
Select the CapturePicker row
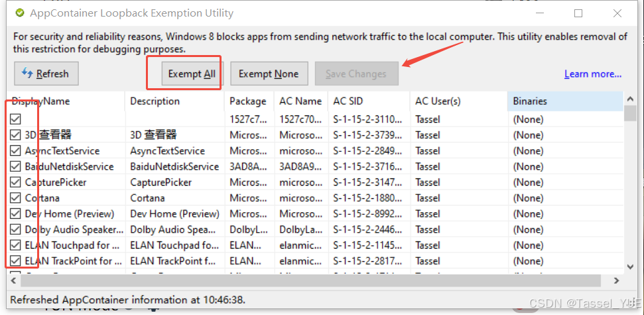coord(315,182)
